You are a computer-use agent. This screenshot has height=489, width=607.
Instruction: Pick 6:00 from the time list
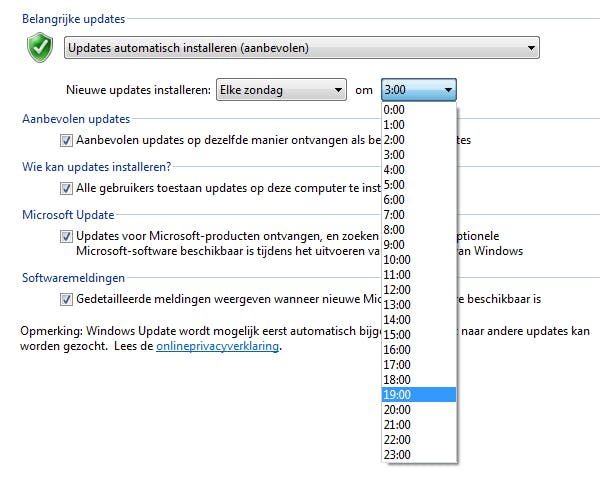418,200
